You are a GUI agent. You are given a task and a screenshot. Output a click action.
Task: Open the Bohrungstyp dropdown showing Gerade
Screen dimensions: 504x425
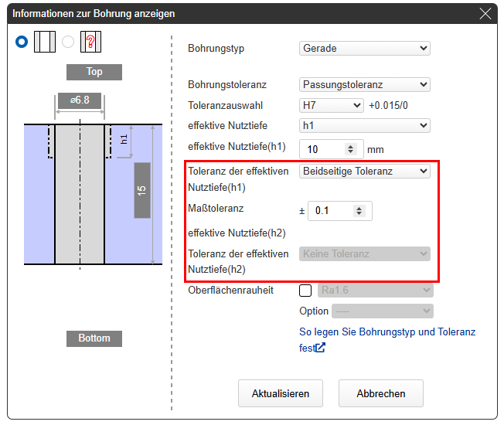point(364,49)
